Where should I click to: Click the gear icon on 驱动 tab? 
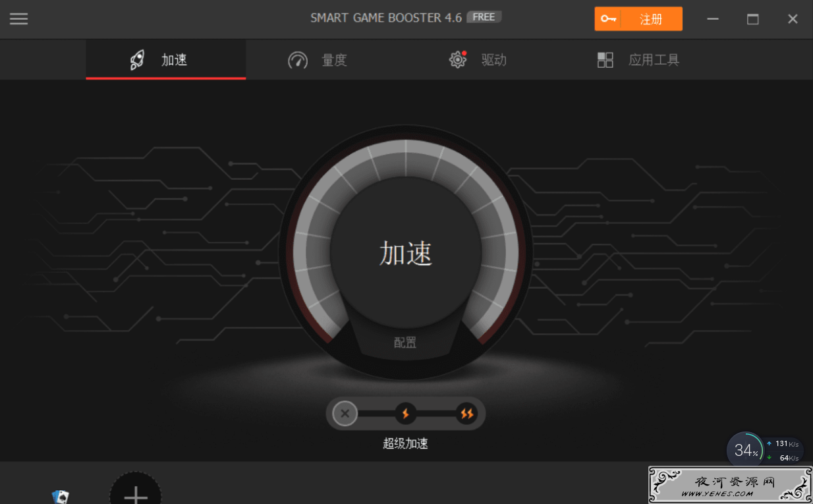point(458,60)
